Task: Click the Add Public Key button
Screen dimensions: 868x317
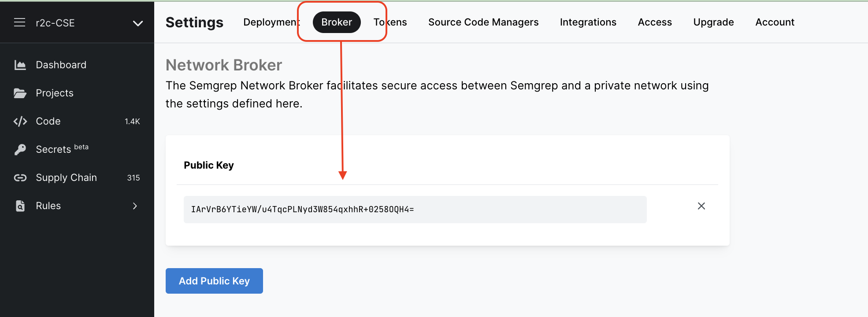Action: [214, 280]
